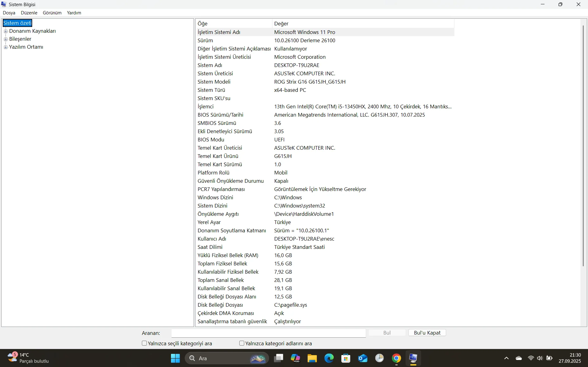Click the 'Temel Kart Ürünü' row label

click(218, 156)
